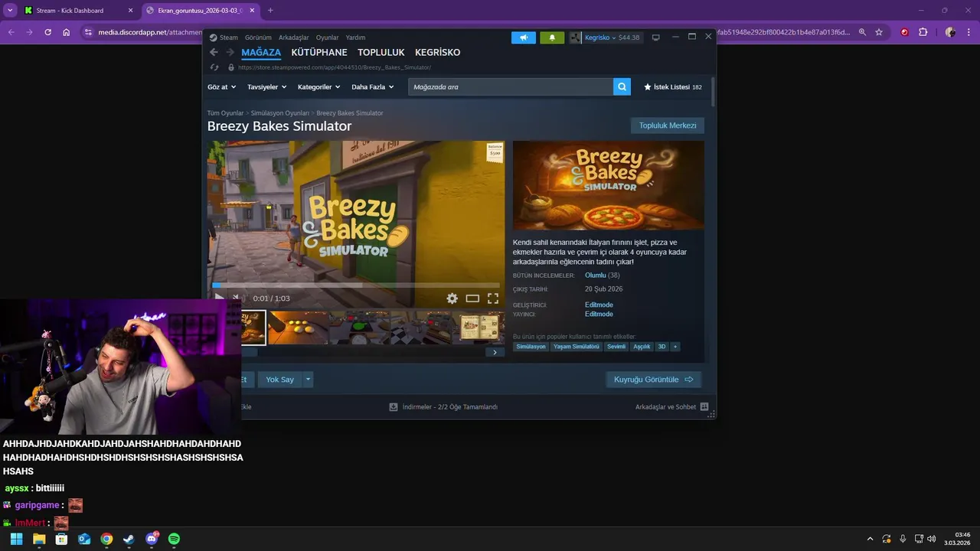The height and width of the screenshot is (551, 980).
Task: Click the trailer progress seek bar
Action: point(356,285)
